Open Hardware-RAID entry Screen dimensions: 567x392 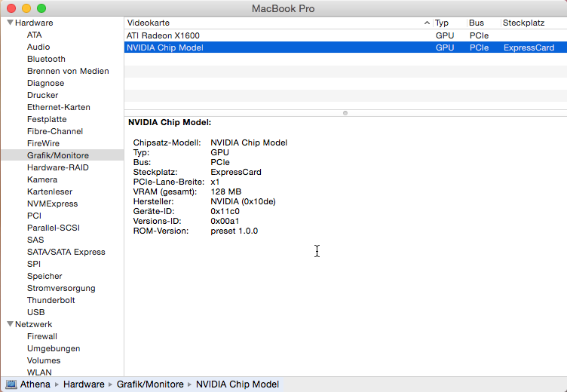[58, 167]
